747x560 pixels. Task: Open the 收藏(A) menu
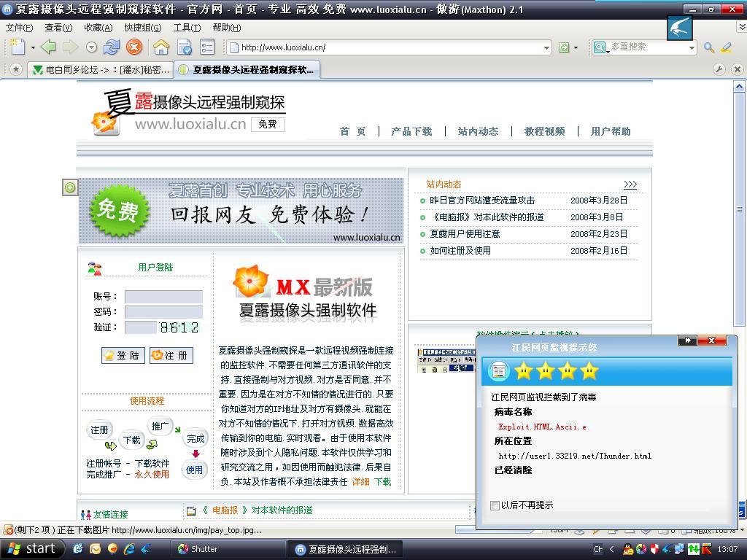tap(98, 28)
